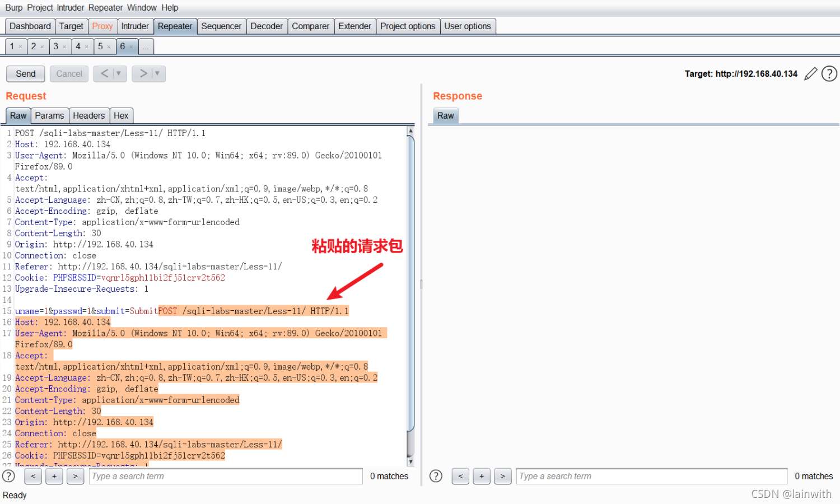The image size is (840, 504).
Task: Click the Target: http://192.168.40.134 label
Action: point(741,74)
